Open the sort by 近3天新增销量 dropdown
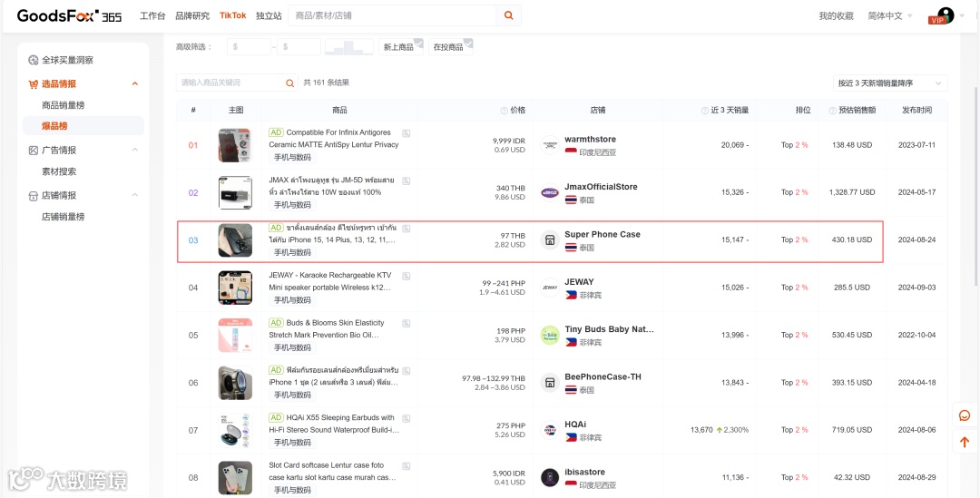The image size is (980, 498). [x=890, y=83]
